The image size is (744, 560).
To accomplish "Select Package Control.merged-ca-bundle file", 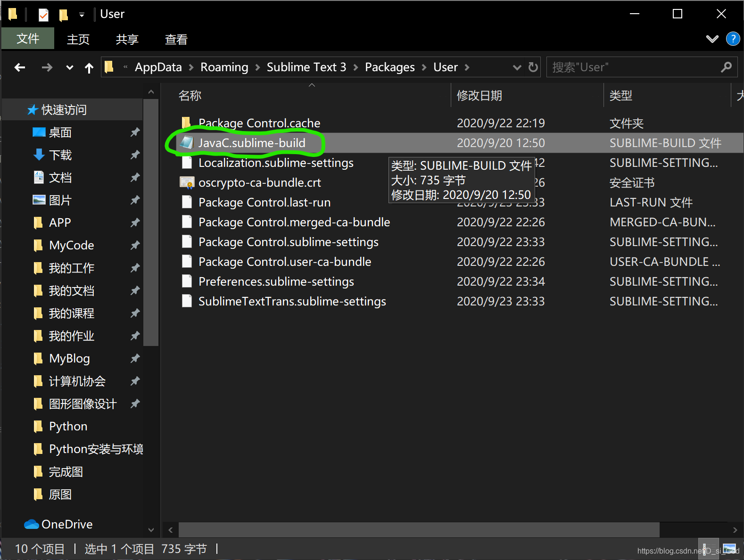I will pos(294,222).
